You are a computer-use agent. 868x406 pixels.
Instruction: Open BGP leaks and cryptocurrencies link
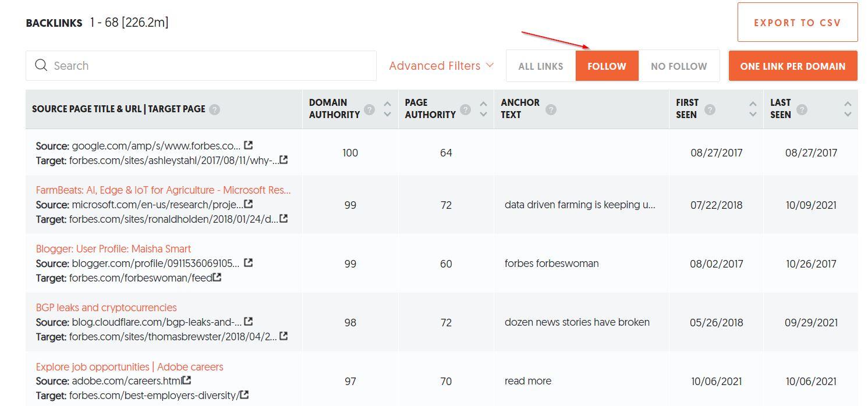coord(107,307)
